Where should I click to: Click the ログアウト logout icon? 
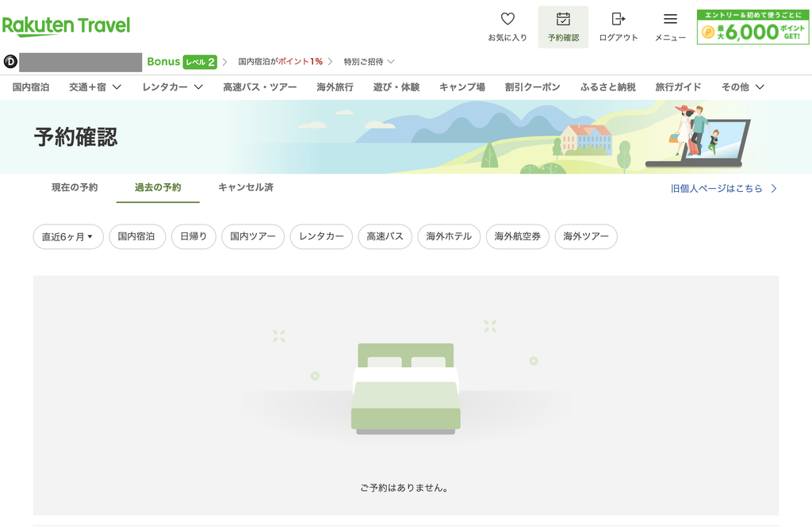pyautogui.click(x=619, y=19)
